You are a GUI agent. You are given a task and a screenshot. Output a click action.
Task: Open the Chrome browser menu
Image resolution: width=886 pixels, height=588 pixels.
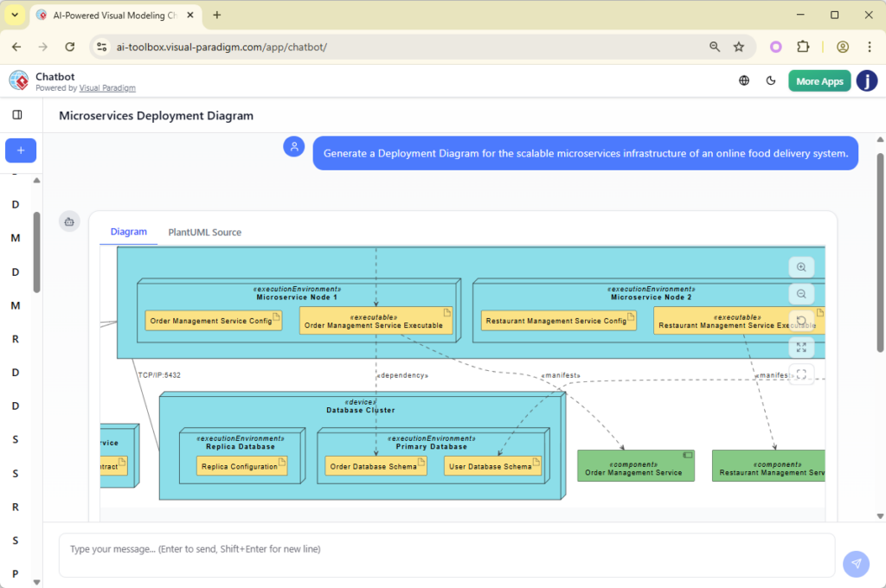pos(869,47)
